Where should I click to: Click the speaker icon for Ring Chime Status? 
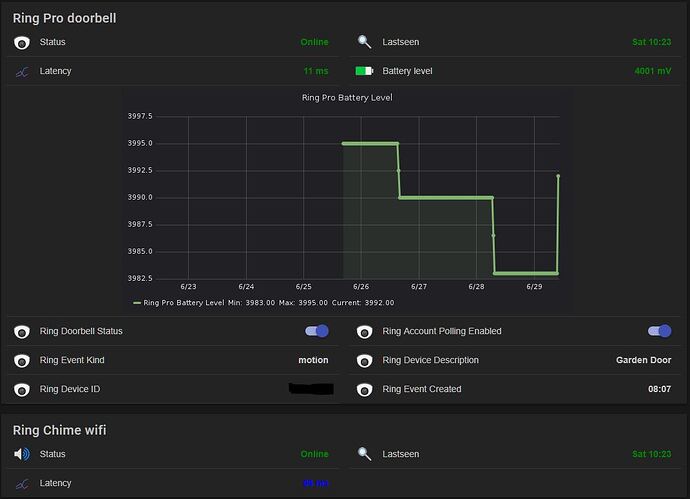click(22, 454)
